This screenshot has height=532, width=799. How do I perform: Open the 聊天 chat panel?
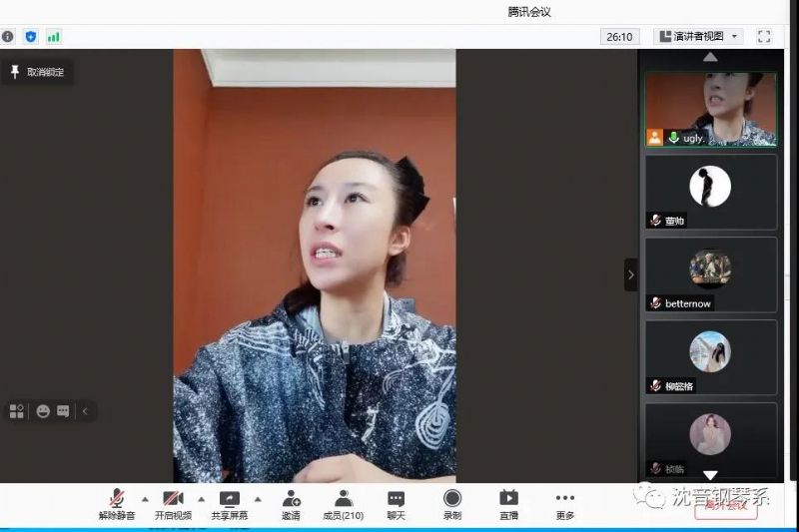397,505
